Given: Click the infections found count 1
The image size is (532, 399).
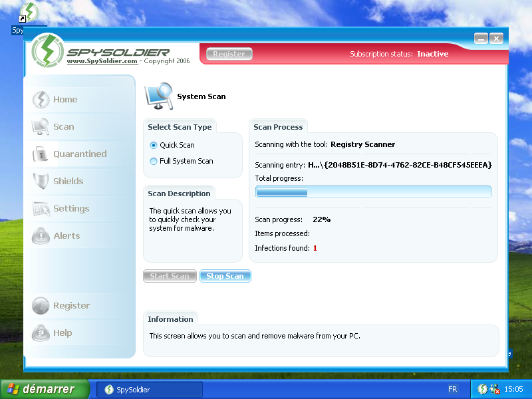Looking at the screenshot, I should pyautogui.click(x=315, y=248).
